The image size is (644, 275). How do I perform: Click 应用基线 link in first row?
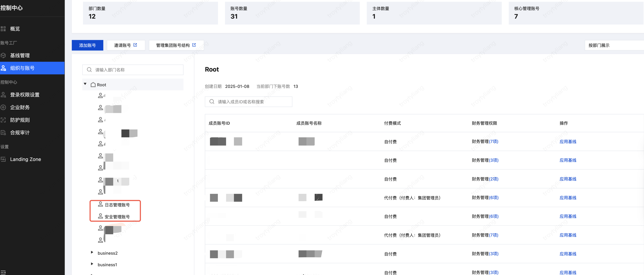[568, 142]
